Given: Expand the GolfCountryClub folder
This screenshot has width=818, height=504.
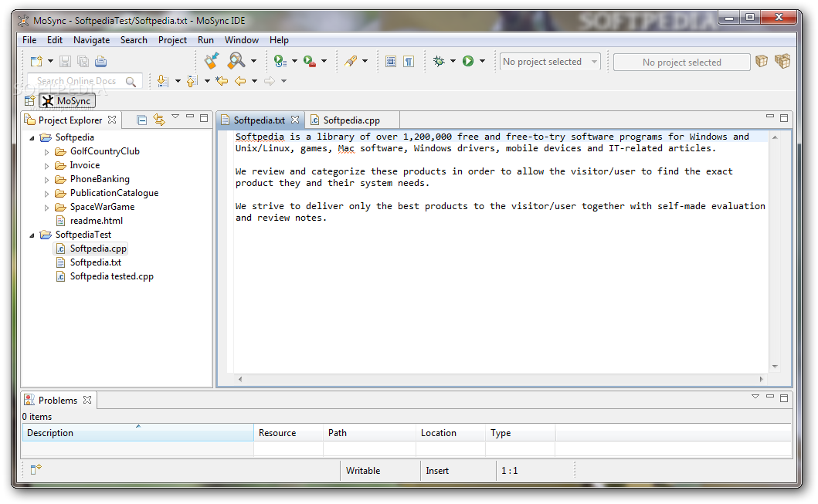Looking at the screenshot, I should [46, 152].
